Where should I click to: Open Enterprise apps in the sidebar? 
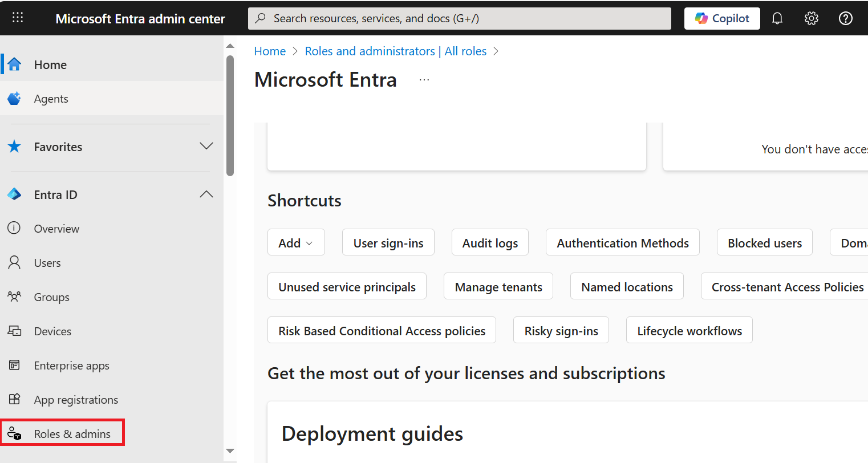pos(112,365)
